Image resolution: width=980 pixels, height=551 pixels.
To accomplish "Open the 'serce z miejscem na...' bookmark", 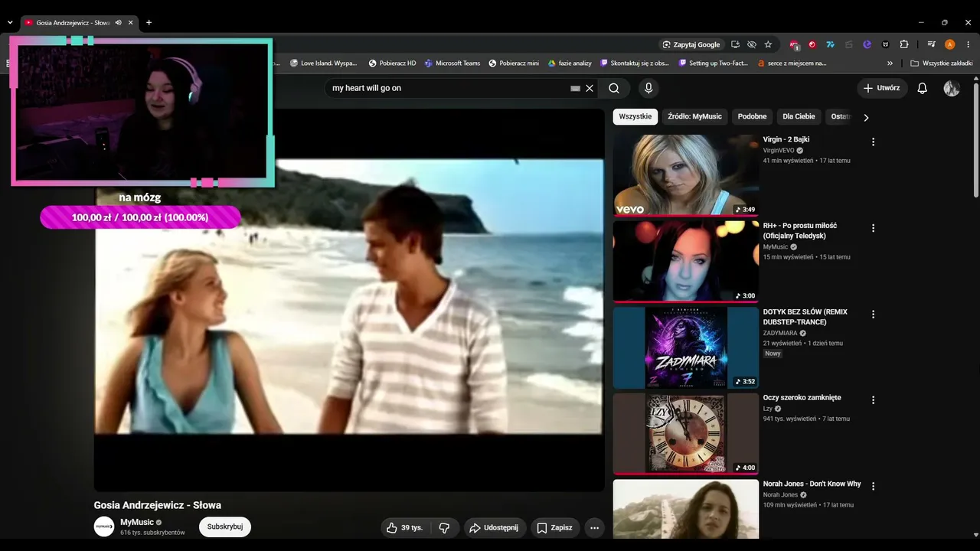I will pyautogui.click(x=792, y=64).
